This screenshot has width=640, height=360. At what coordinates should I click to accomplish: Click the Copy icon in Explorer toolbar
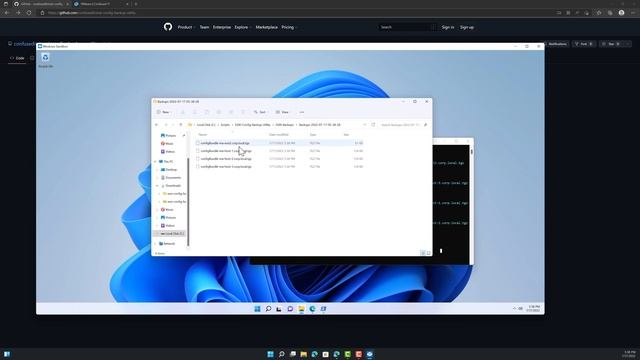tap(195, 112)
